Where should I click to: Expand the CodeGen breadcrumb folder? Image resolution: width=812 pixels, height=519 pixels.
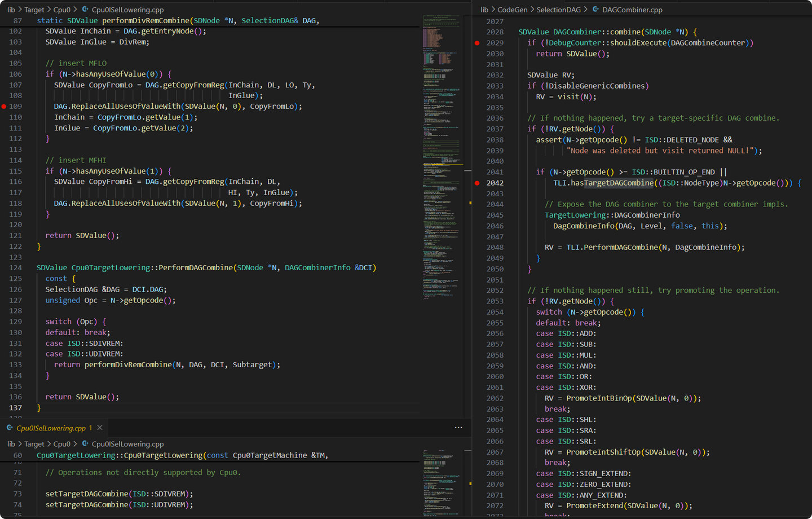pos(512,10)
